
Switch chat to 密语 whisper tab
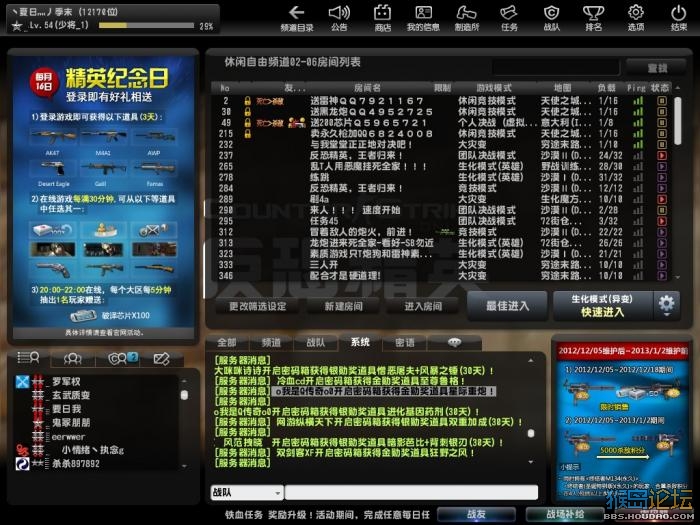[x=404, y=342]
